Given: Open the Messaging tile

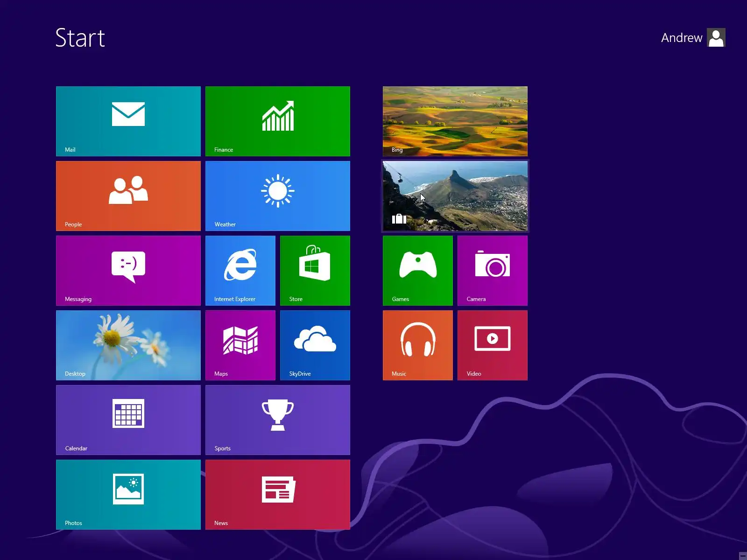Looking at the screenshot, I should pos(128,271).
